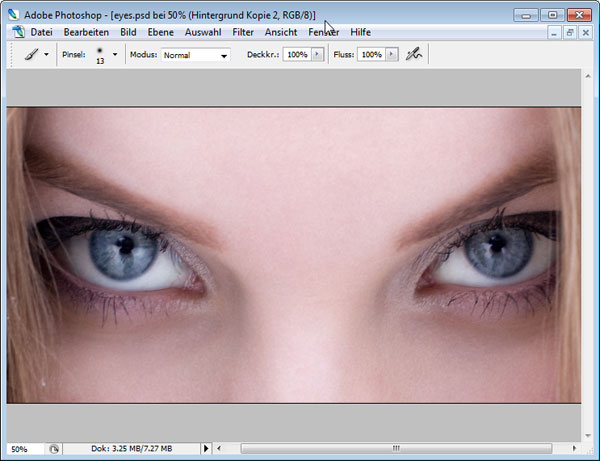600x461 pixels.
Task: Open the Brush tool preset picker
Action: (36, 55)
